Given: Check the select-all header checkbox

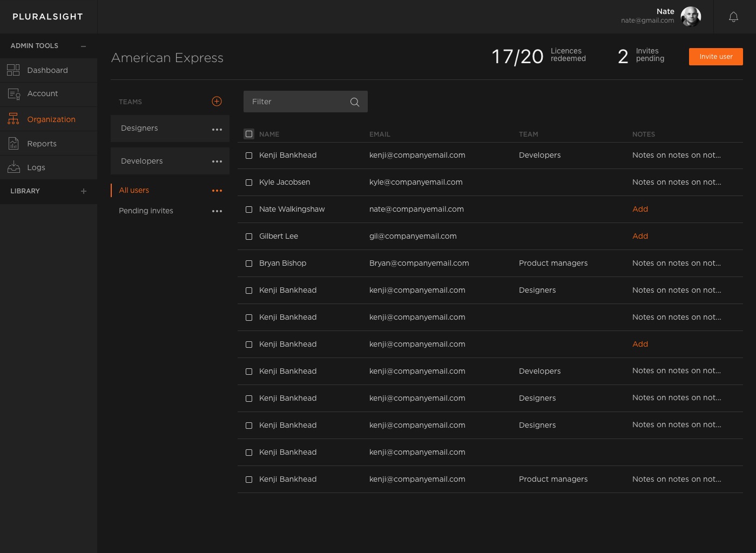Looking at the screenshot, I should (249, 134).
